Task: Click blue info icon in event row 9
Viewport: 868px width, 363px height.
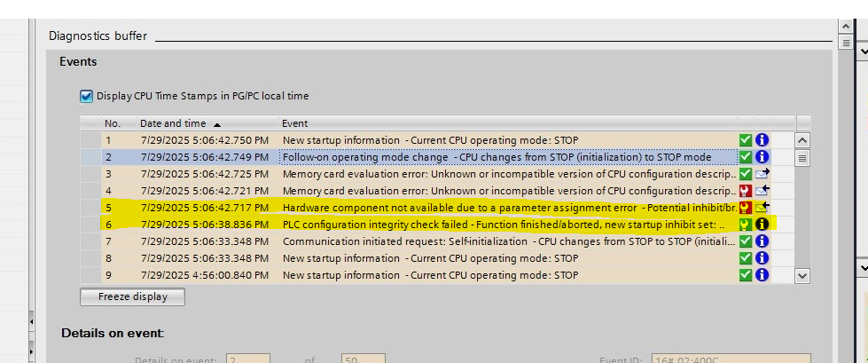Action: coord(762,275)
